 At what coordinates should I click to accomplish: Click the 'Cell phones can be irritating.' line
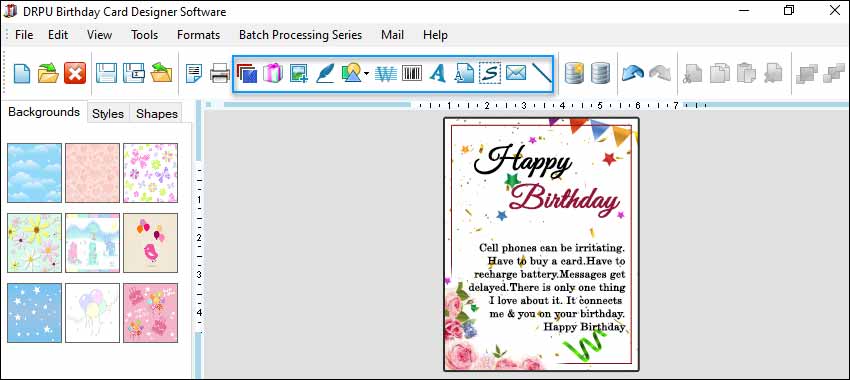coord(552,248)
